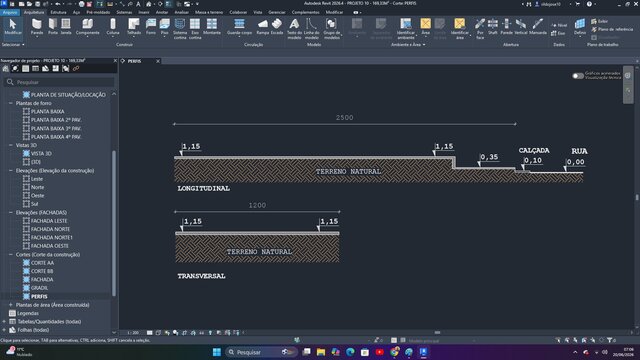Open the CORTE BB section view
The height and width of the screenshot is (360, 640).
coord(42,271)
